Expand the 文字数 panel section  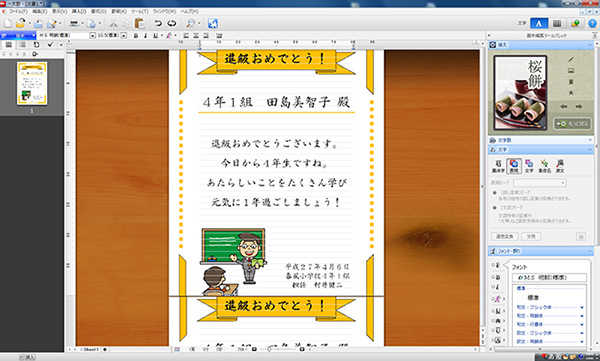click(x=541, y=140)
